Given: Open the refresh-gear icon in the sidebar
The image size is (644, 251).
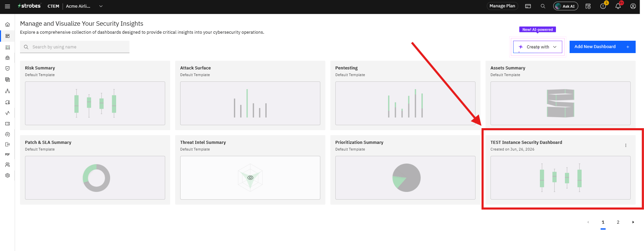Looking at the screenshot, I should [x=7, y=102].
